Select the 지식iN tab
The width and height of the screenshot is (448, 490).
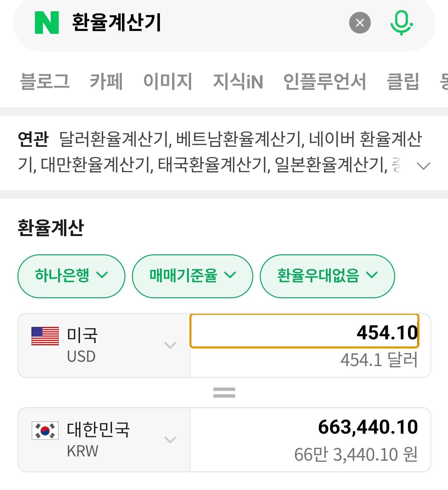pyautogui.click(x=238, y=82)
